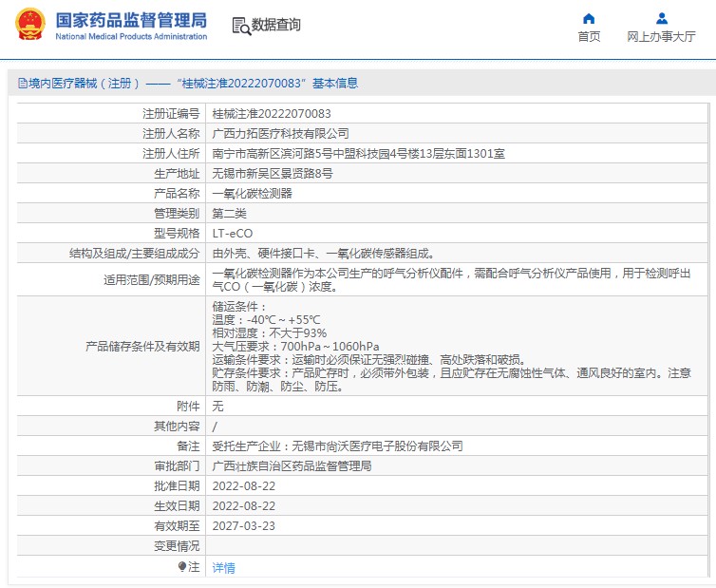The width and height of the screenshot is (716, 588).
Task: Click the lightbulb icon next to 注
Action: [x=182, y=566]
